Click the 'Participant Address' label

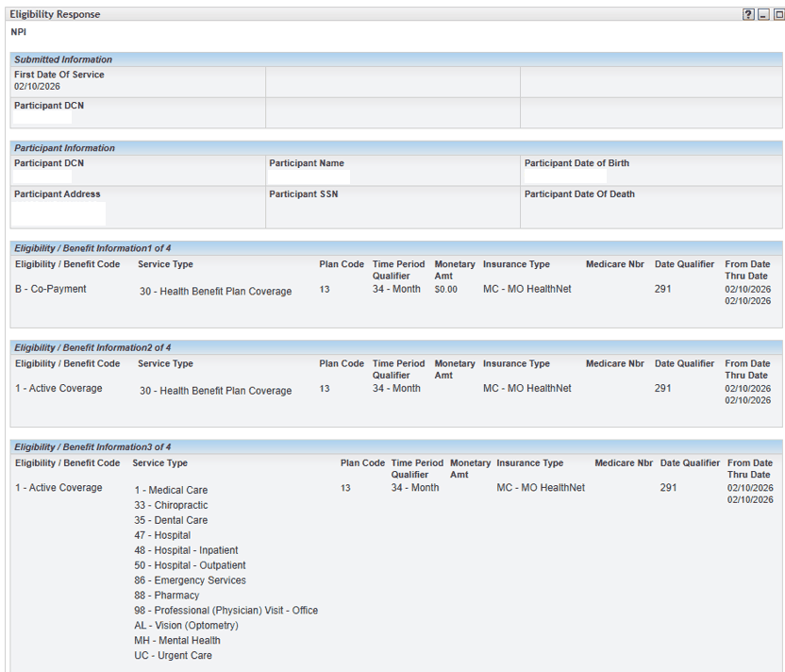pos(57,193)
